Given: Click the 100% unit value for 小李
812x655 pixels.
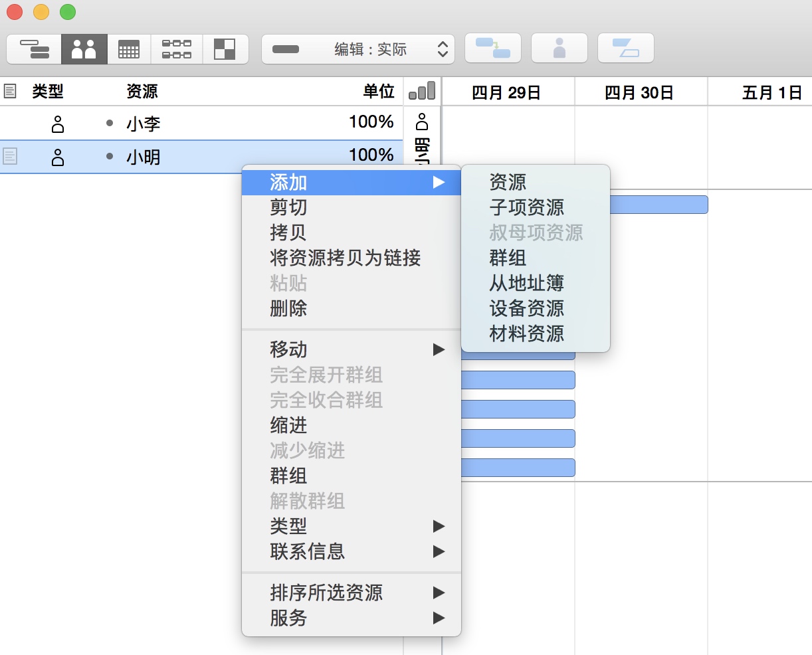Looking at the screenshot, I should click(x=371, y=122).
